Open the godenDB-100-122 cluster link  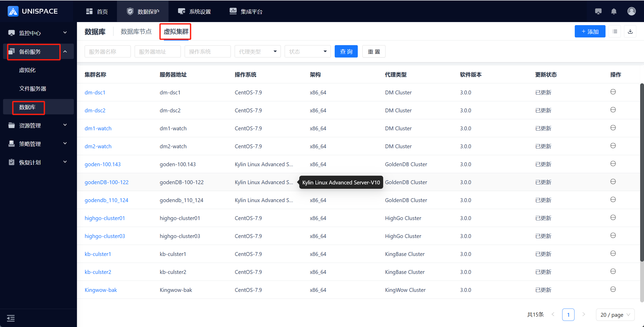[x=106, y=182]
